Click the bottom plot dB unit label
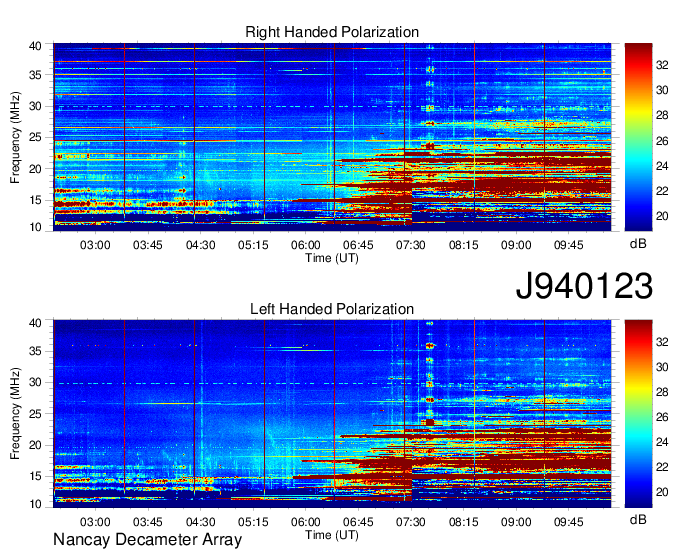Screen dimensions: 680x552 point(638,520)
